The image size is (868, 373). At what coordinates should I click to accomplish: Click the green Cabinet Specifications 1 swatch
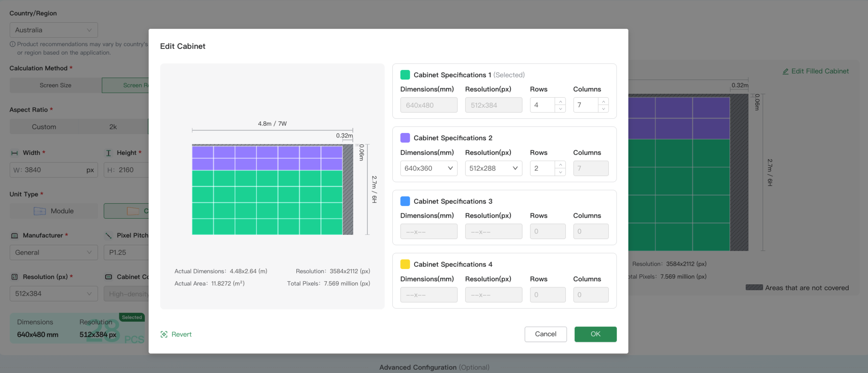(x=405, y=75)
